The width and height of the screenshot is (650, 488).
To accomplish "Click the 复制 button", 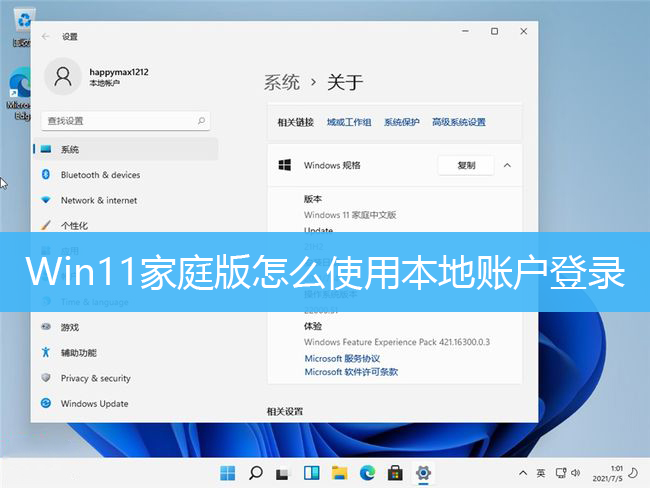I will (466, 165).
